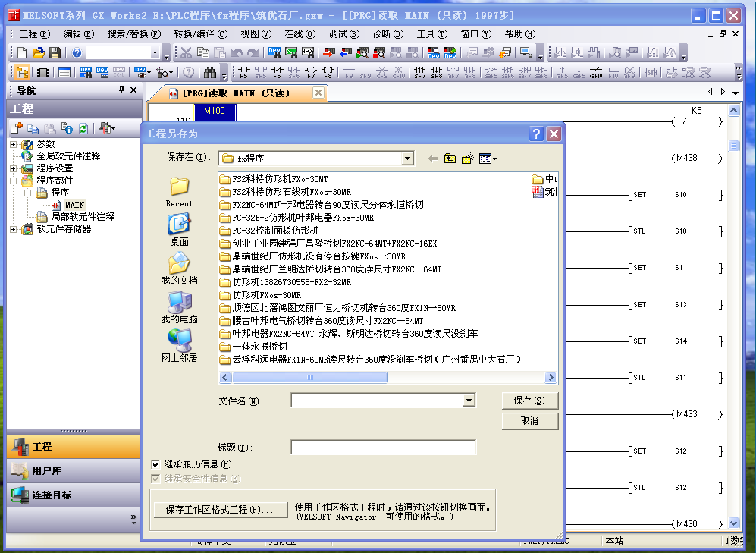The height and width of the screenshot is (553, 756).
Task: Click 保存工作区格式工程 button
Action: [x=220, y=509]
